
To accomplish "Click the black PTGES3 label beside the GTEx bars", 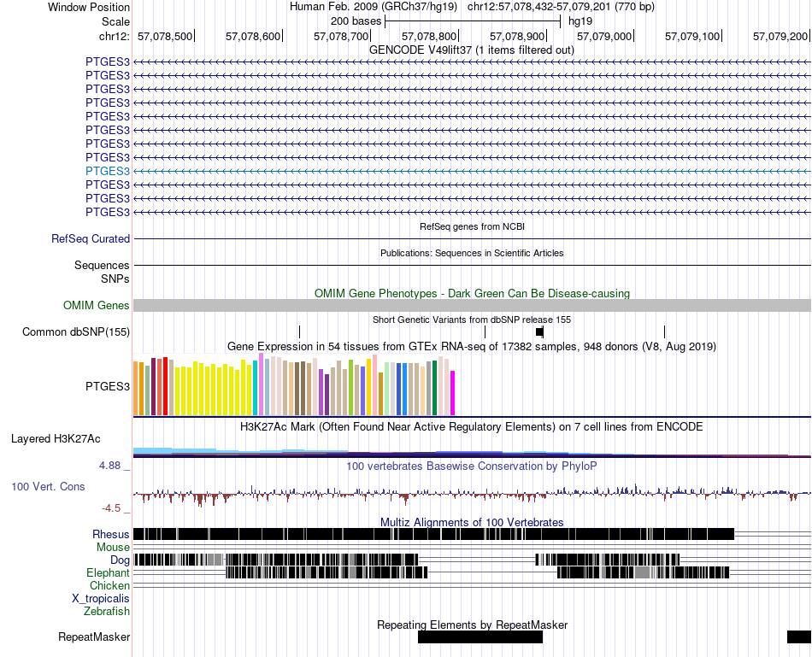I will [x=108, y=387].
